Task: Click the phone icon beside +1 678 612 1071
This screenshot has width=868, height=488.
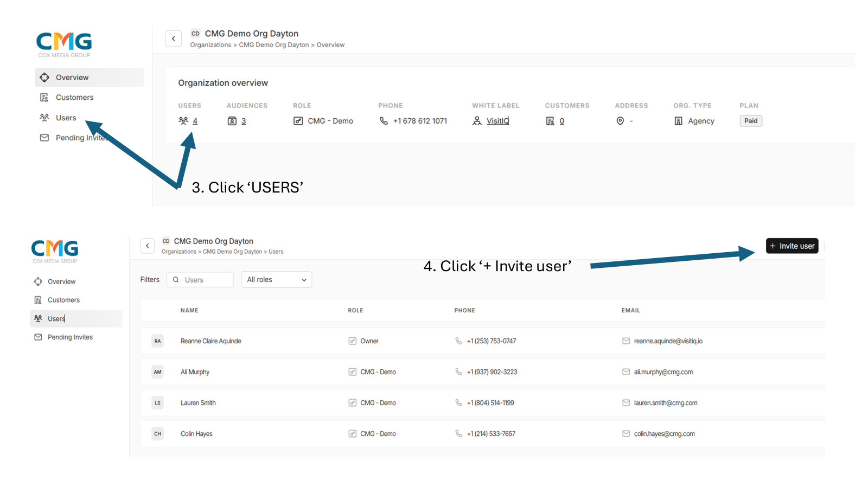Action: 384,121
